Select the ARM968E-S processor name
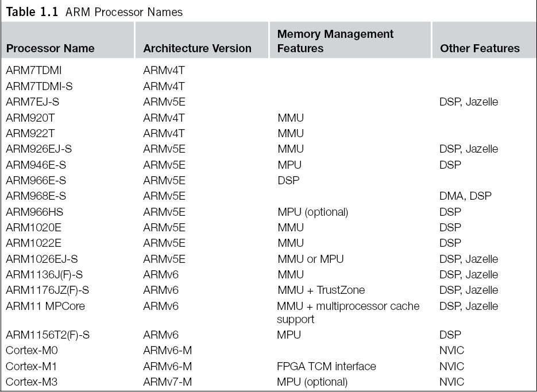Screen dimensions: 537x392 pos(36,196)
